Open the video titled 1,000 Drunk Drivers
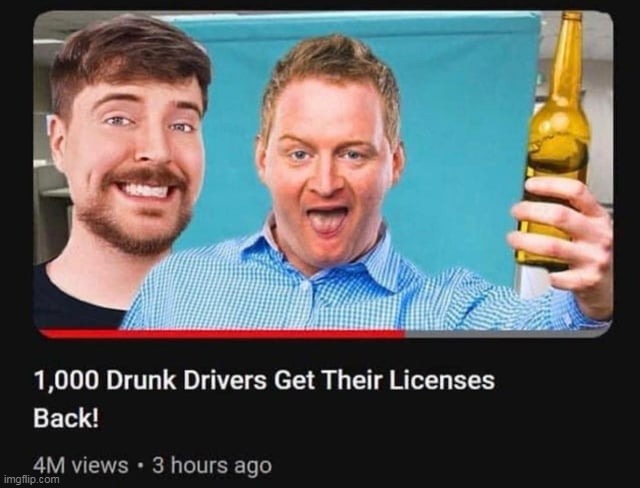Image resolution: width=640 pixels, height=488 pixels. click(264, 399)
